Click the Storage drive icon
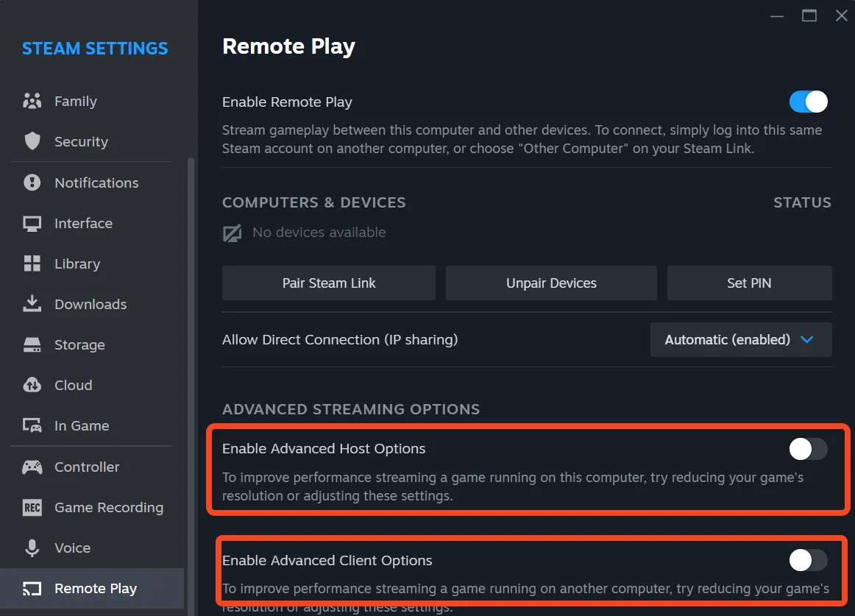 click(33, 344)
